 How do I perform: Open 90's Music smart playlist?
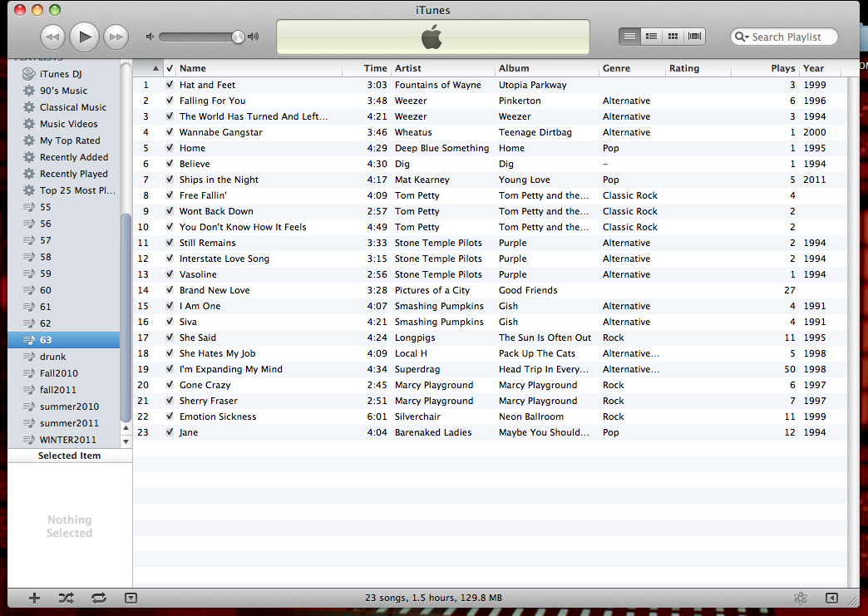pyautogui.click(x=64, y=91)
